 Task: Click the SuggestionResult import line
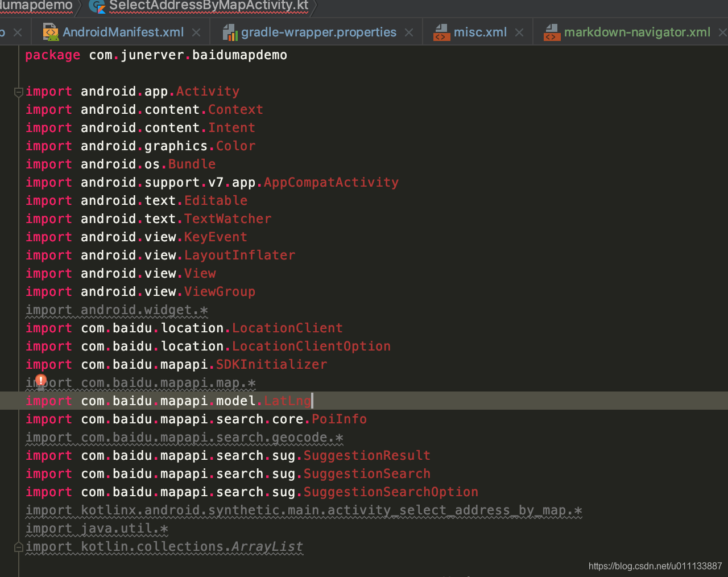click(x=228, y=456)
